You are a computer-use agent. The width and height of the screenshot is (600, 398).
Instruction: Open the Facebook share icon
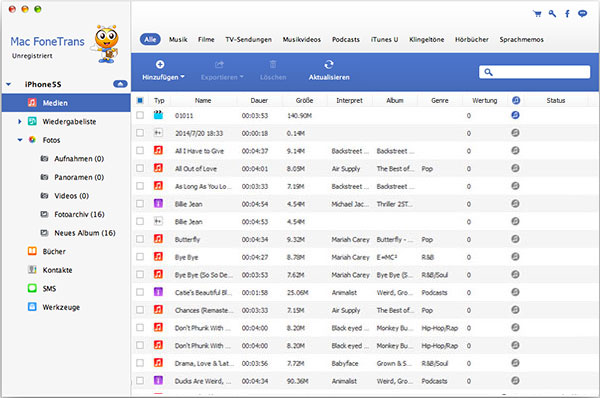click(x=567, y=14)
